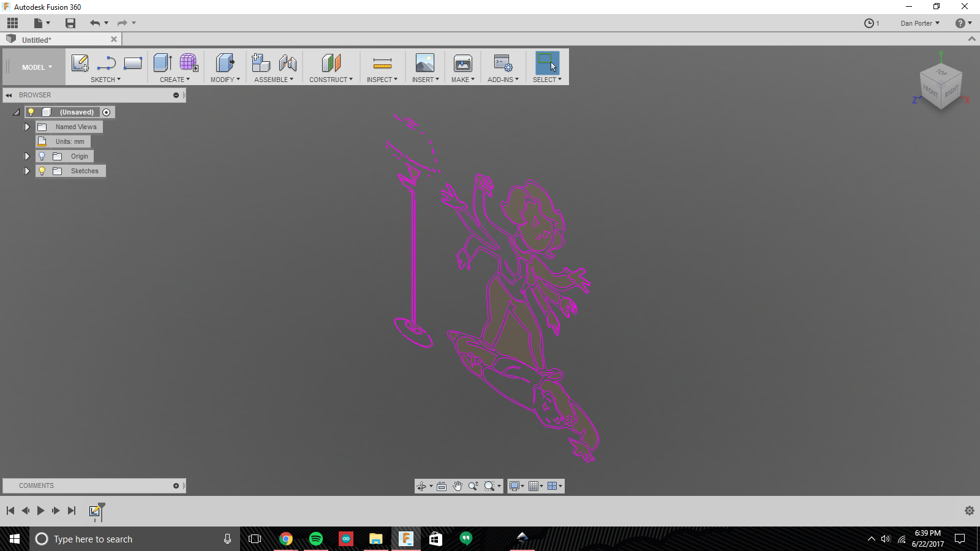Open the undo history dropdown arrow
Screen dimensions: 980x551
point(107,23)
